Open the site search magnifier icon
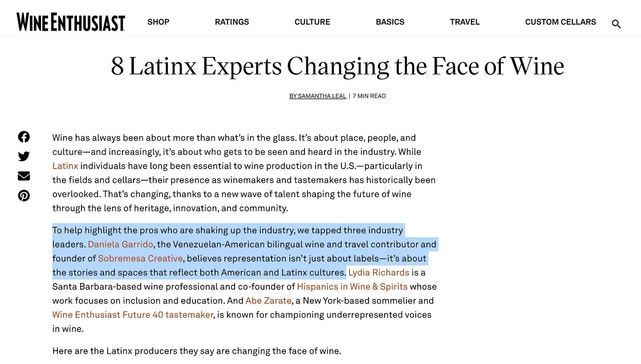Image resolution: width=641 pixels, height=364 pixels. 616,24
